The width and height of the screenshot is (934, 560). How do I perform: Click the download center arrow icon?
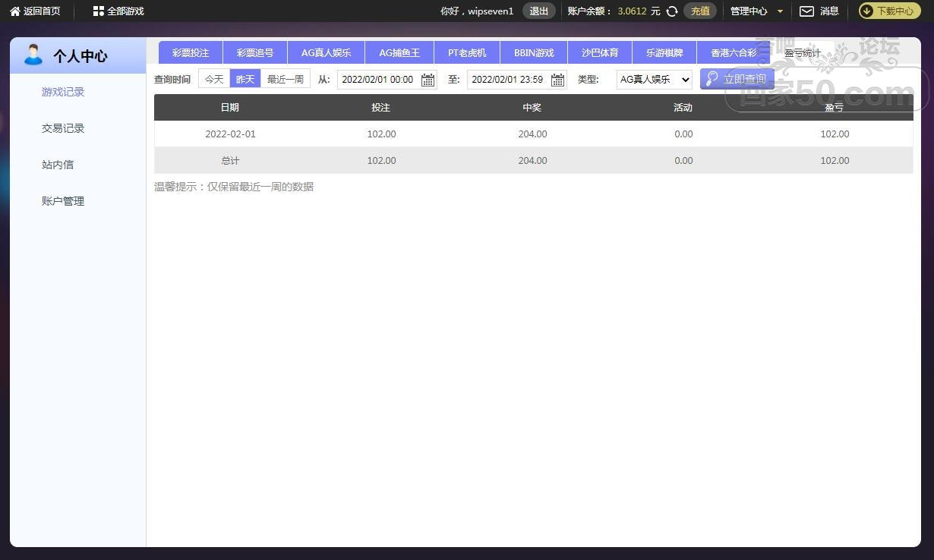pos(867,11)
